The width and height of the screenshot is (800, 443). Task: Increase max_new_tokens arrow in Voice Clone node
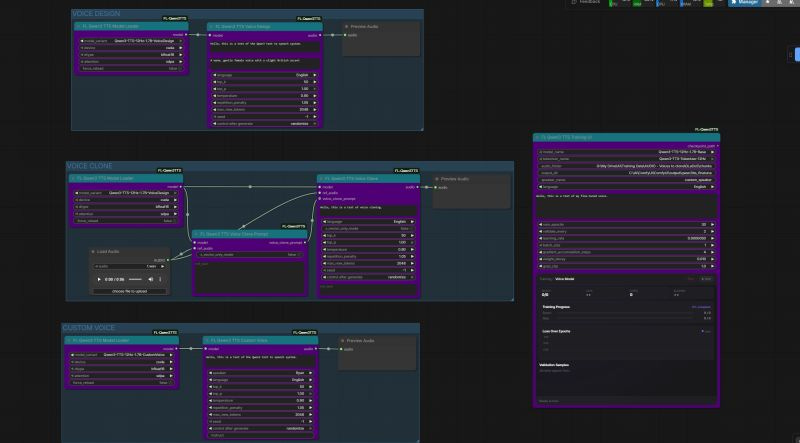point(412,263)
